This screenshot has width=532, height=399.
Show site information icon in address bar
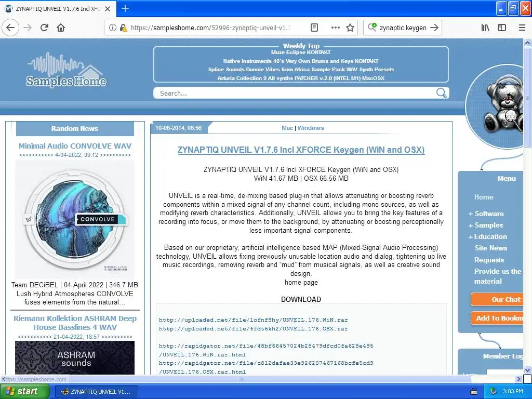click(x=113, y=28)
